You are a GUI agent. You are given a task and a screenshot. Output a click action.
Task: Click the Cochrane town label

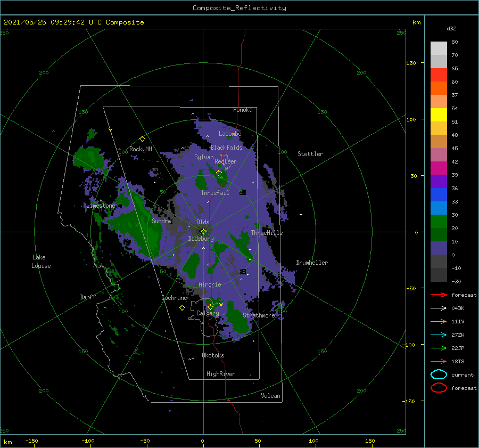(174, 298)
